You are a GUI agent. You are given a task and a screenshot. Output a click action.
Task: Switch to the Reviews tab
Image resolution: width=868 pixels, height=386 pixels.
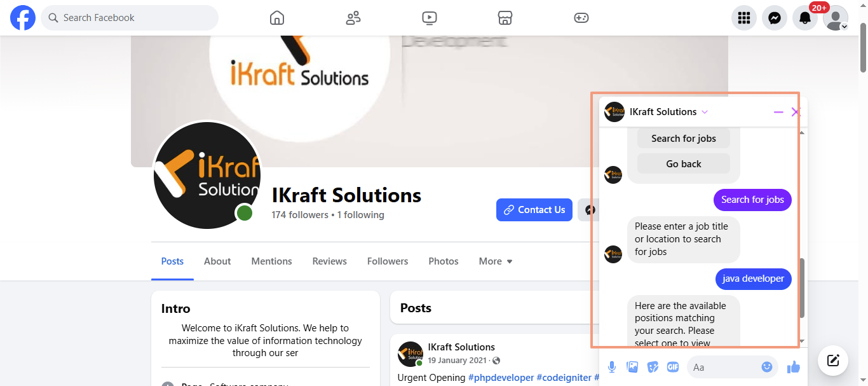pos(330,261)
